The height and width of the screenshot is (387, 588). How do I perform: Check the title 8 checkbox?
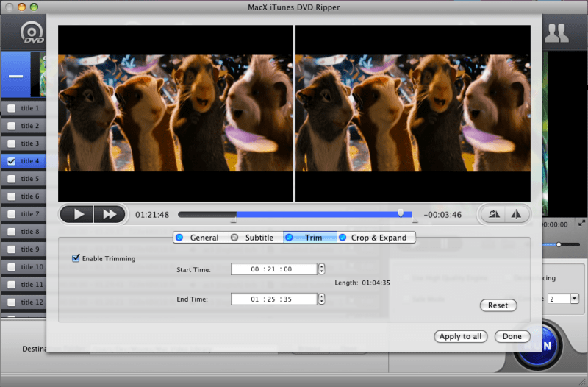12,232
